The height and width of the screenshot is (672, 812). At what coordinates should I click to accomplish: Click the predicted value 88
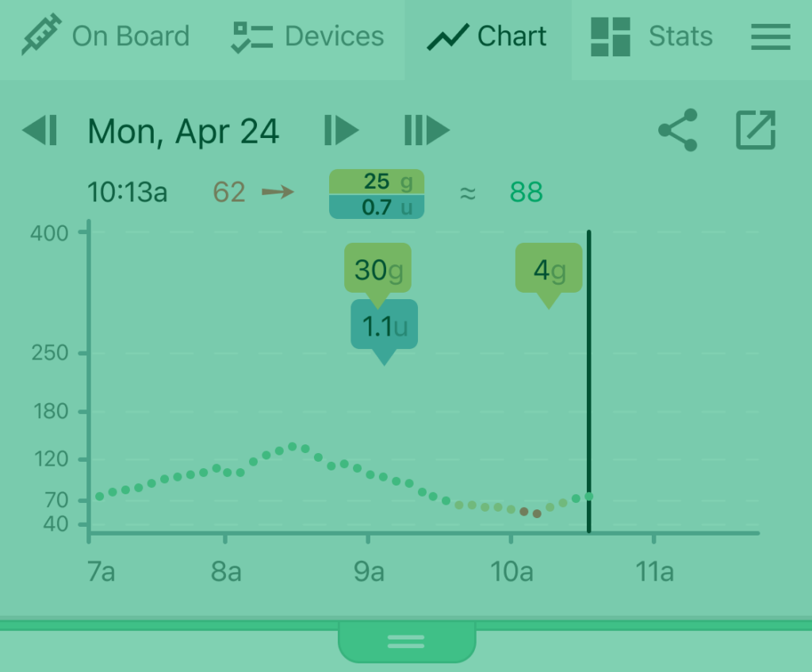coord(527,192)
